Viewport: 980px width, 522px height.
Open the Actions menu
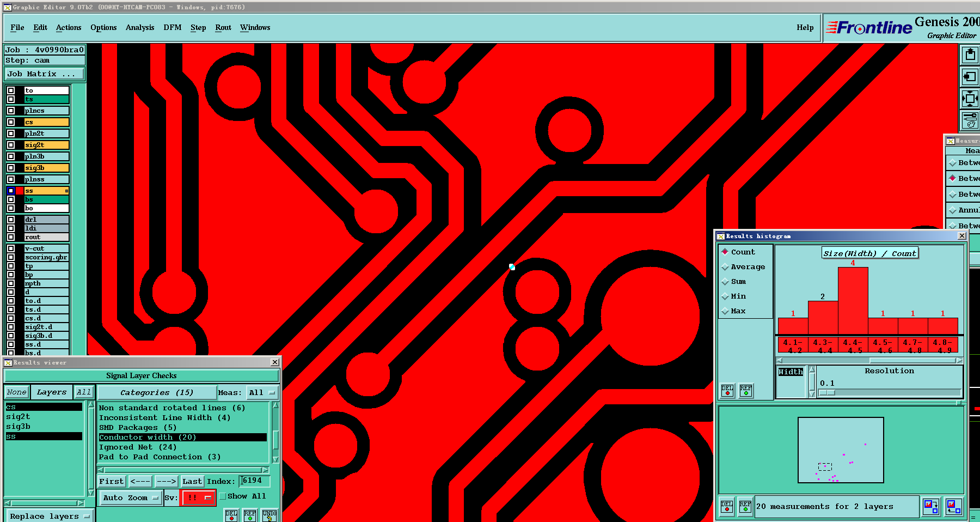coord(69,27)
